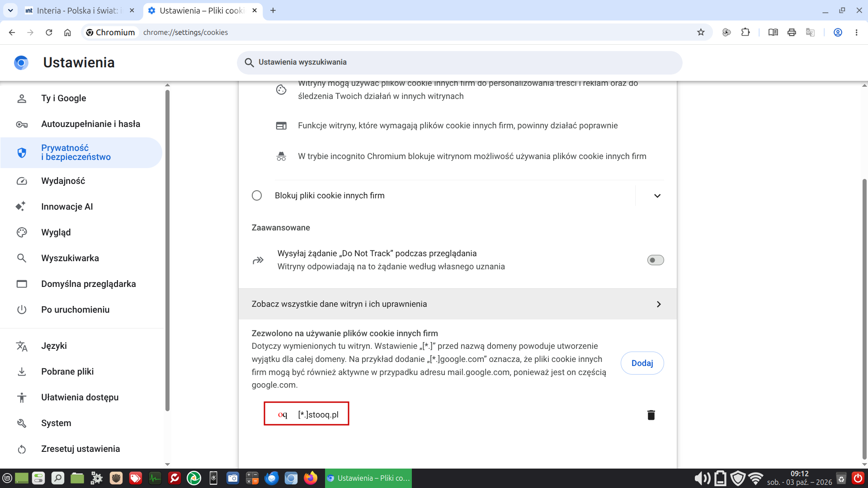Open Języki settings section
The image size is (868, 488).
pyautogui.click(x=81, y=346)
